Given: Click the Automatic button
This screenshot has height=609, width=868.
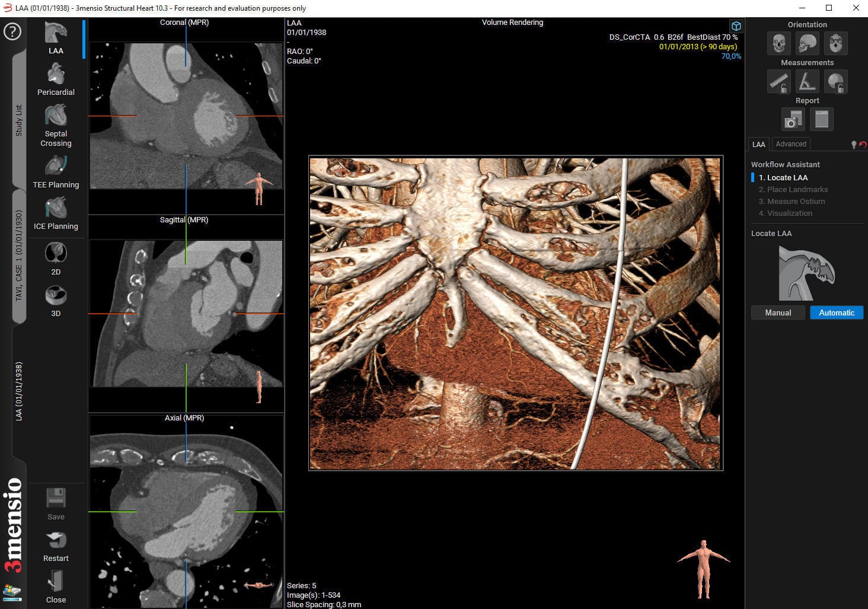Looking at the screenshot, I should [x=837, y=313].
